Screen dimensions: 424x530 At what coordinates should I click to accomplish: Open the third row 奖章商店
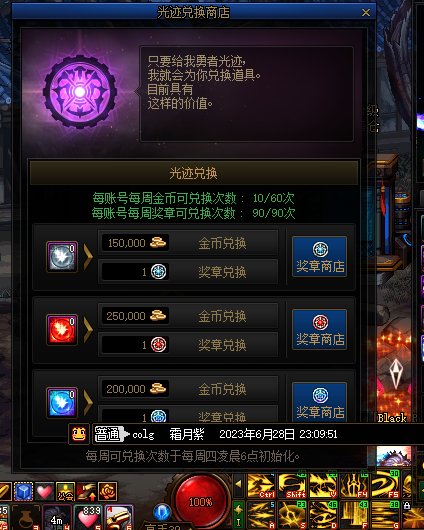[x=320, y=402]
